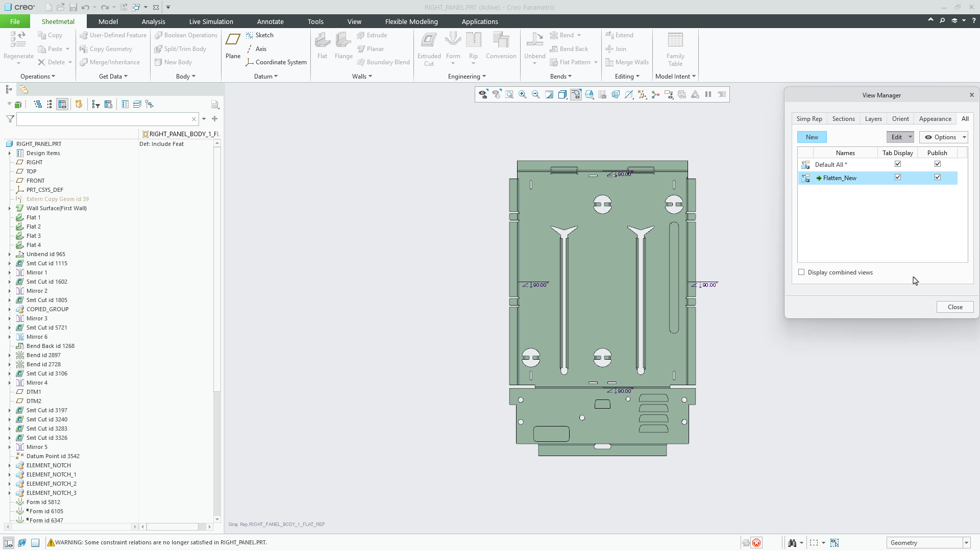The height and width of the screenshot is (551, 980).
Task: Click Layer Tree icon in model tree toolbar
Action: pyautogui.click(x=137, y=104)
